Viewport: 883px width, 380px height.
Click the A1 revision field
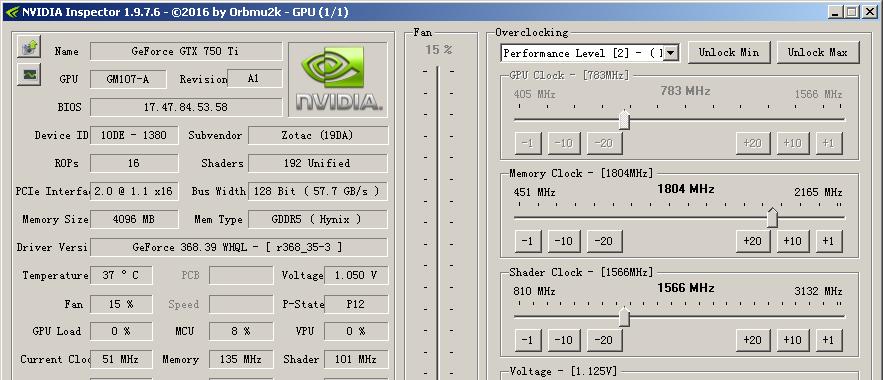(x=255, y=79)
